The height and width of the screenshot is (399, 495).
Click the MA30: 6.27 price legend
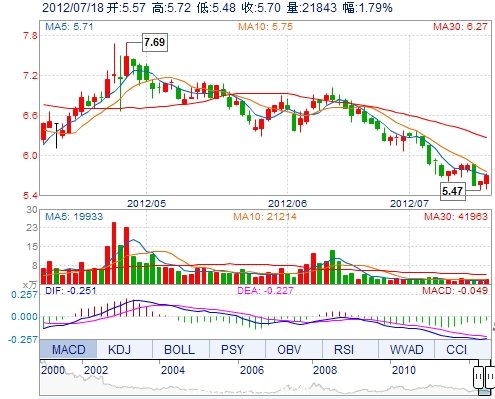[460, 26]
